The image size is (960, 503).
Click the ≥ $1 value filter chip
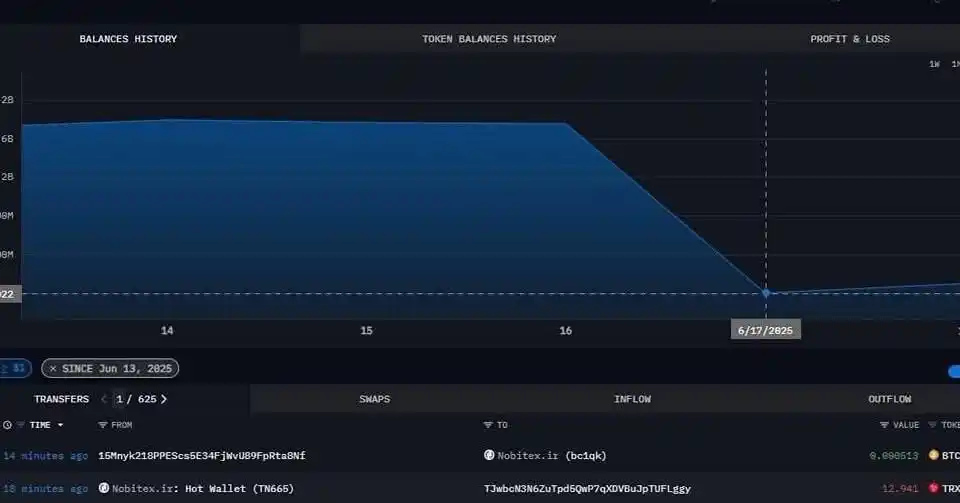(x=15, y=368)
